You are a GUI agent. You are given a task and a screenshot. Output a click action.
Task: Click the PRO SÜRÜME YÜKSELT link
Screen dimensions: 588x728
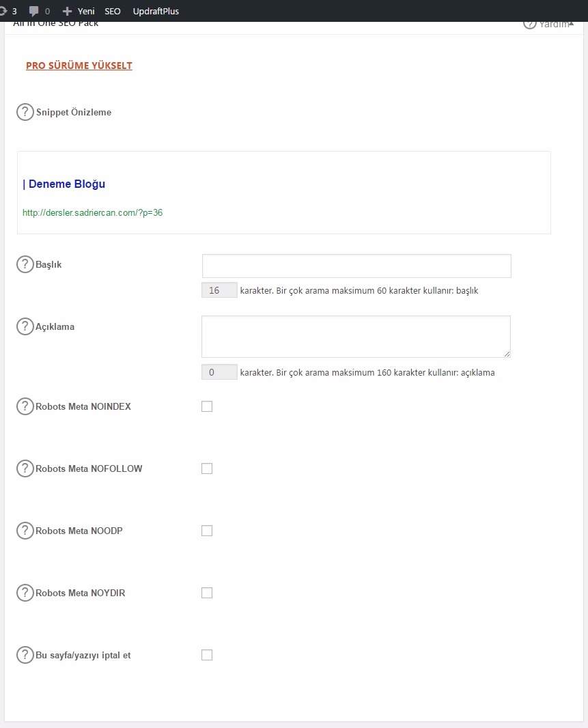click(x=79, y=66)
